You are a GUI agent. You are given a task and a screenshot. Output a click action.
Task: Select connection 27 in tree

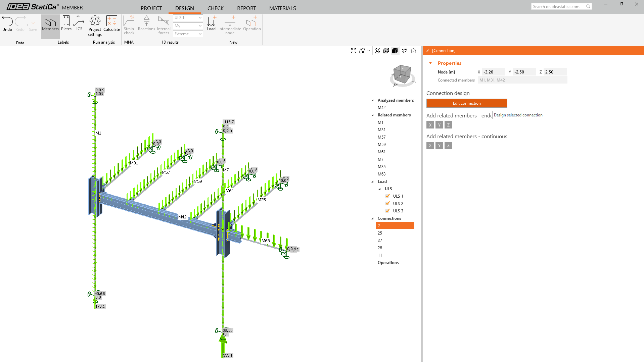[380, 241]
